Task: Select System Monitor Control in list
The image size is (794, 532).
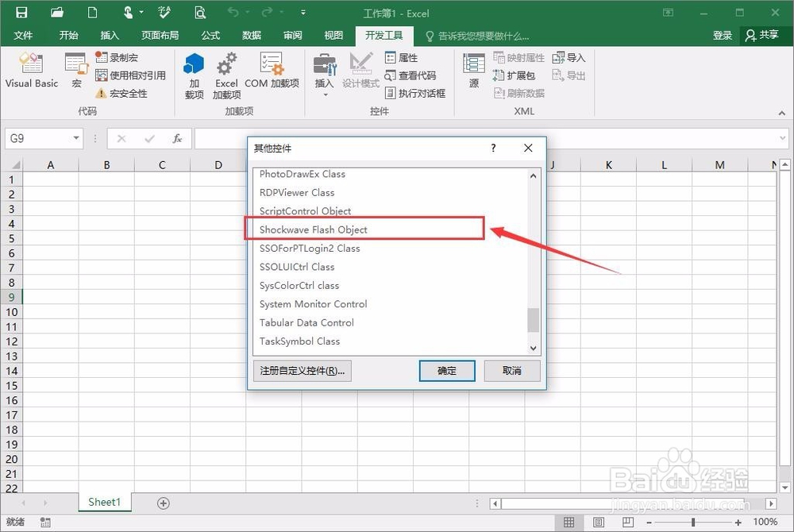Action: click(390, 303)
